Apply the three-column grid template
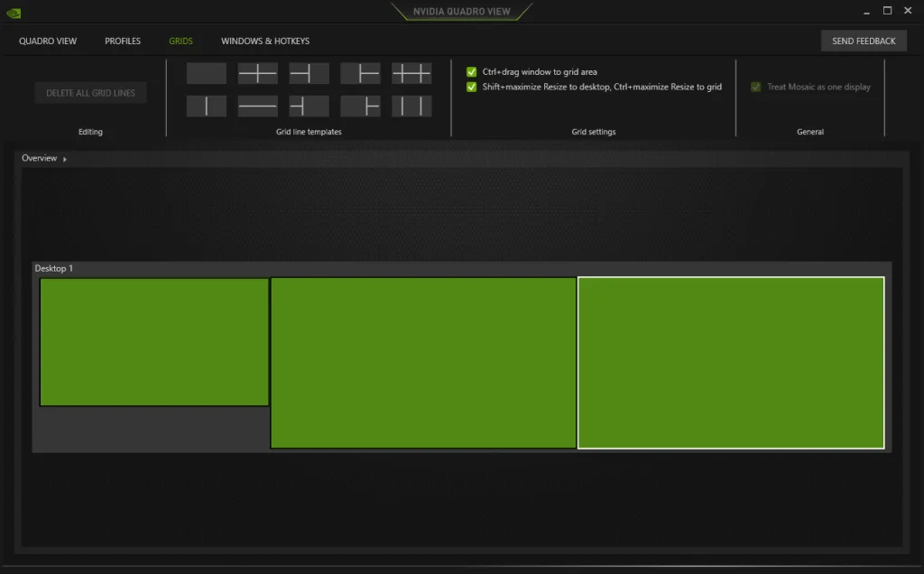 click(x=411, y=106)
